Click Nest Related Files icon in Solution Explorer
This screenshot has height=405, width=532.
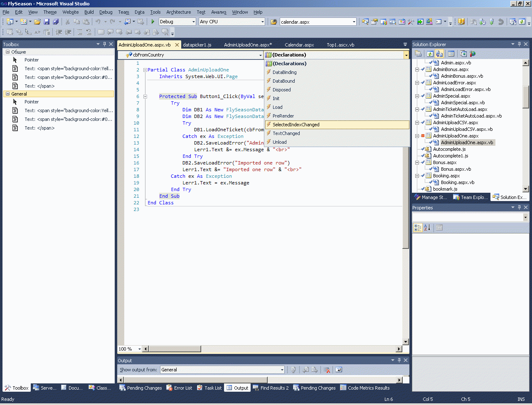coord(439,54)
